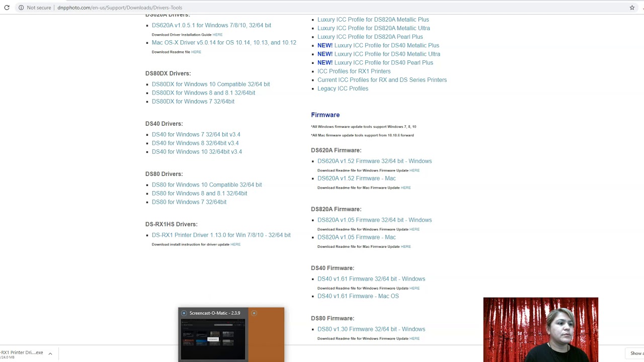This screenshot has width=644, height=362.
Task: Open DS80 for Windows 7 32/64bit link
Action: click(x=189, y=202)
